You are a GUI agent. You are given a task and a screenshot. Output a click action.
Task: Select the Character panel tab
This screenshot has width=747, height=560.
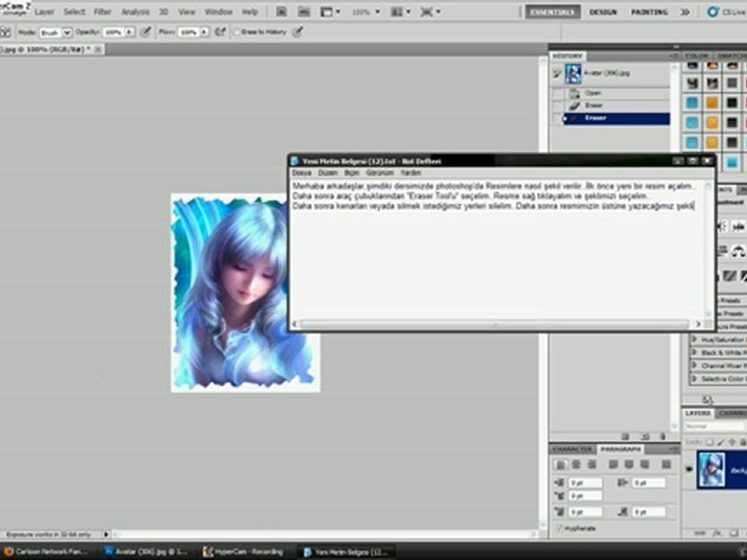(x=573, y=449)
